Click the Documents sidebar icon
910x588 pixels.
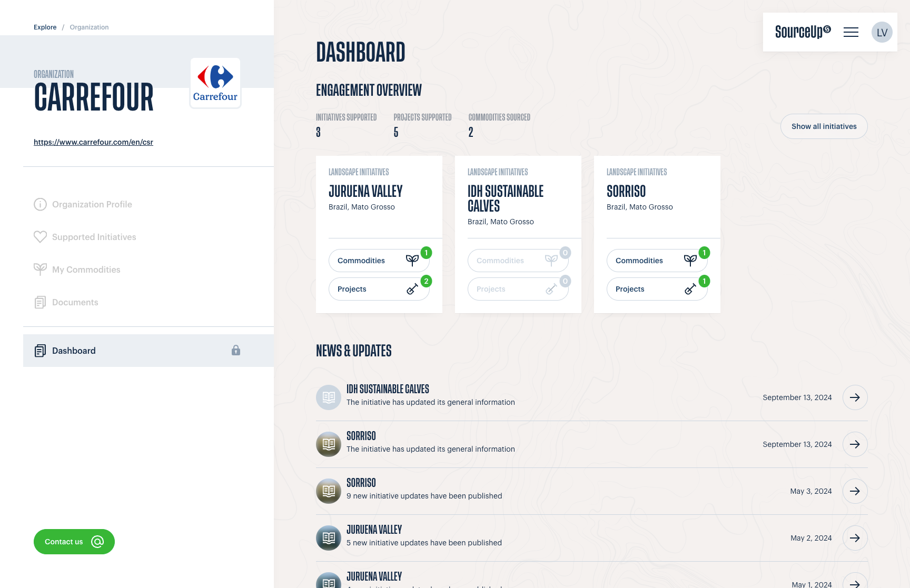pyautogui.click(x=40, y=302)
